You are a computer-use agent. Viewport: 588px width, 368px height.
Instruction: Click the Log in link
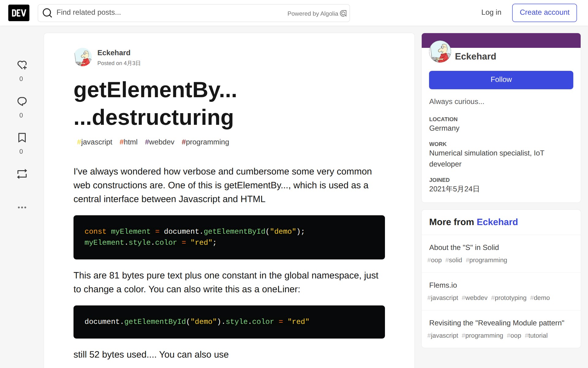click(x=491, y=13)
